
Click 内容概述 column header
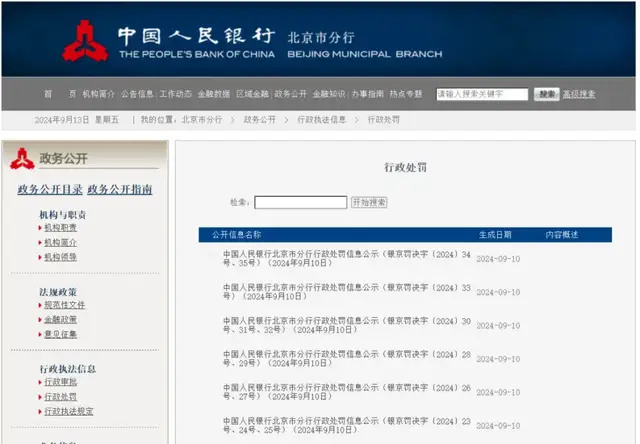(562, 235)
